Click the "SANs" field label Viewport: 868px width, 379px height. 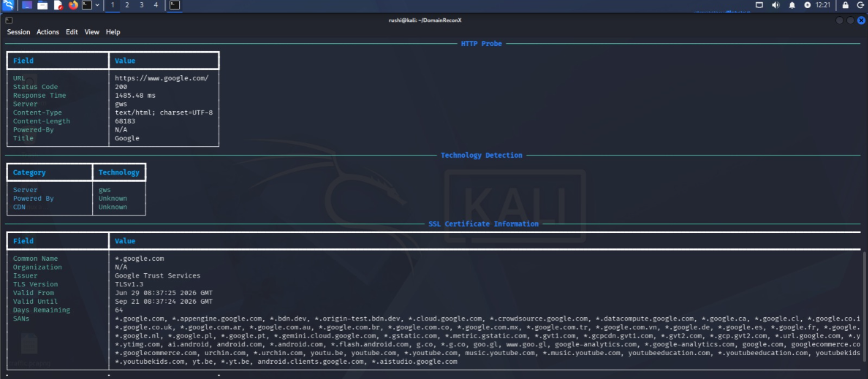pos(21,319)
